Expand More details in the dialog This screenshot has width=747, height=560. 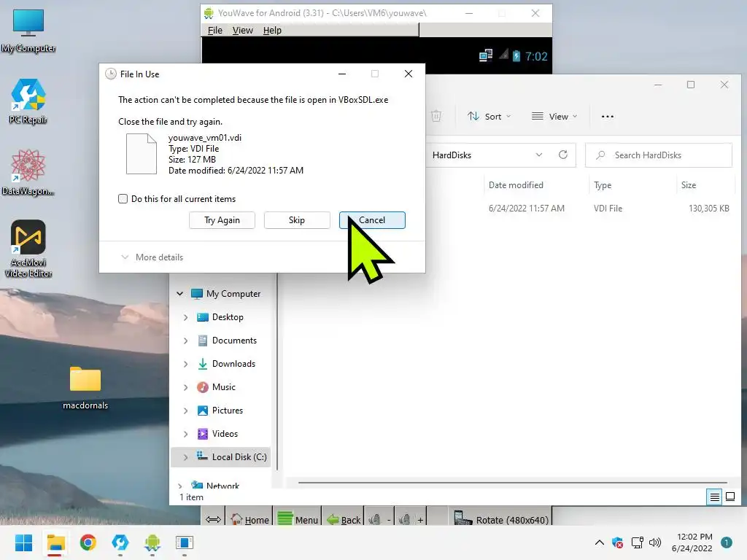(152, 257)
